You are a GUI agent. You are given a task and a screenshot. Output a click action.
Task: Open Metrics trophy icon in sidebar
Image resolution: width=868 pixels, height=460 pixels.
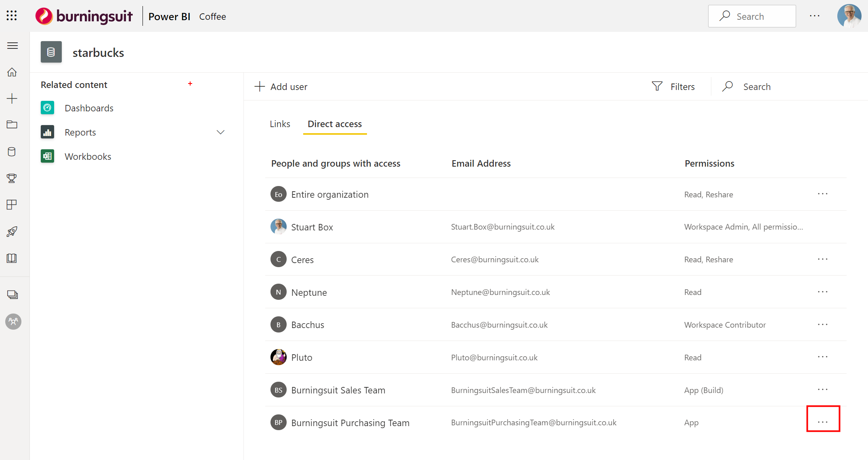[12, 178]
